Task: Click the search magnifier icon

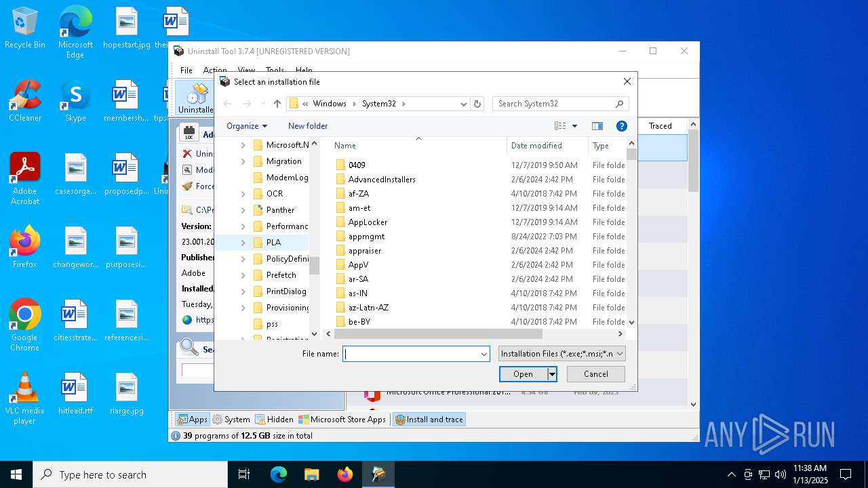Action: pos(619,104)
